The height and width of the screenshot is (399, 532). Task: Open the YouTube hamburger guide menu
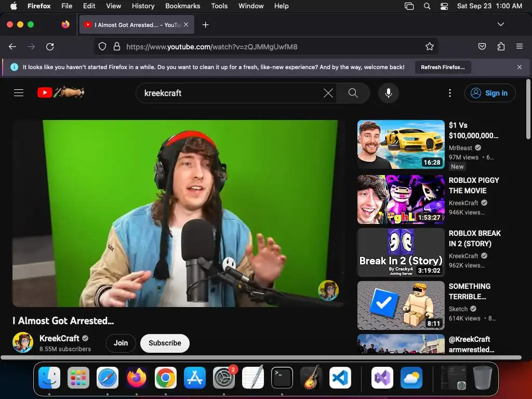19,92
